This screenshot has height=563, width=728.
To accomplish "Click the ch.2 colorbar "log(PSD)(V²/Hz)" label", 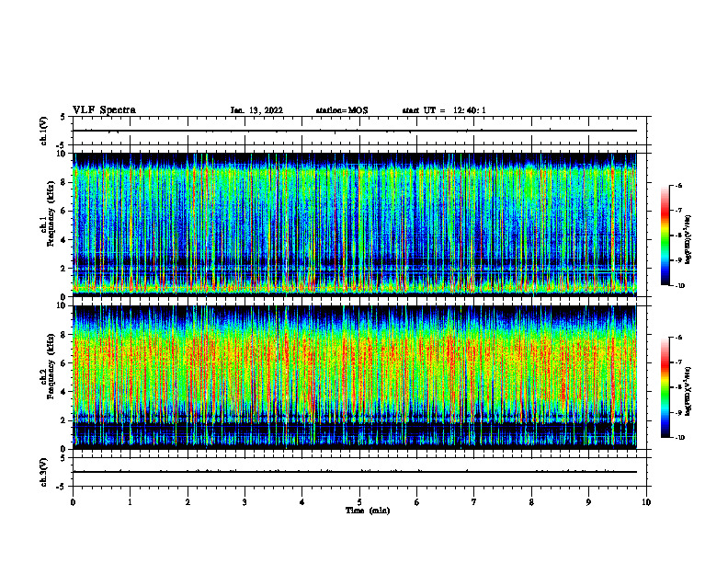I will 688,391.
